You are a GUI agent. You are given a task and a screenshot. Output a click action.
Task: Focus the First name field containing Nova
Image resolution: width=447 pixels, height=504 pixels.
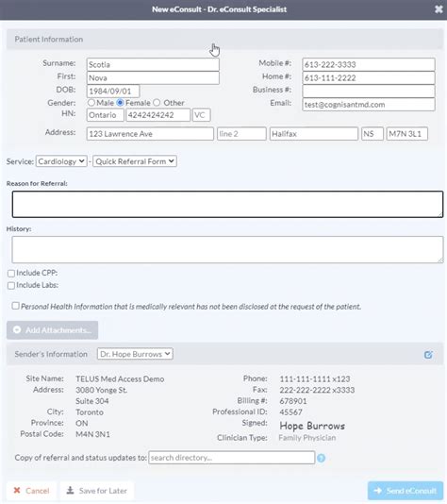tap(153, 78)
